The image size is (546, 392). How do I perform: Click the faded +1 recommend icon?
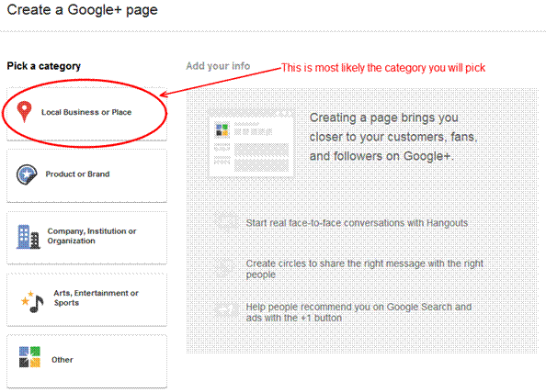(225, 308)
